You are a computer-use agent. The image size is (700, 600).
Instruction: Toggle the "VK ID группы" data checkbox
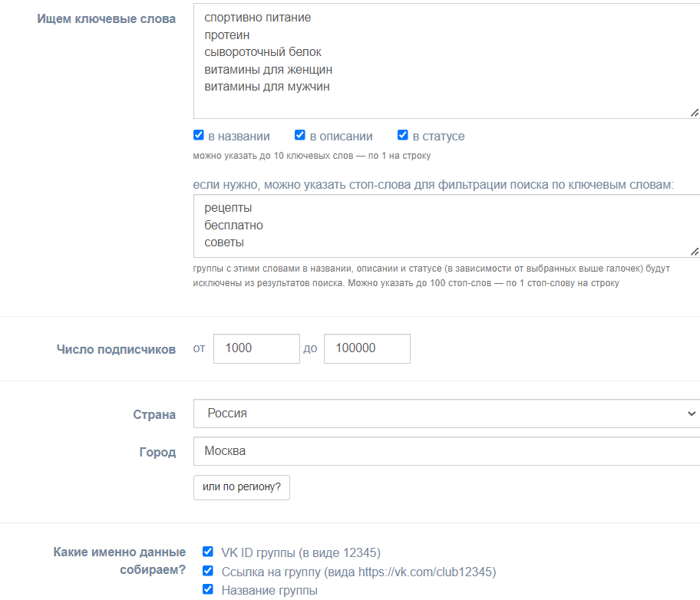click(208, 552)
